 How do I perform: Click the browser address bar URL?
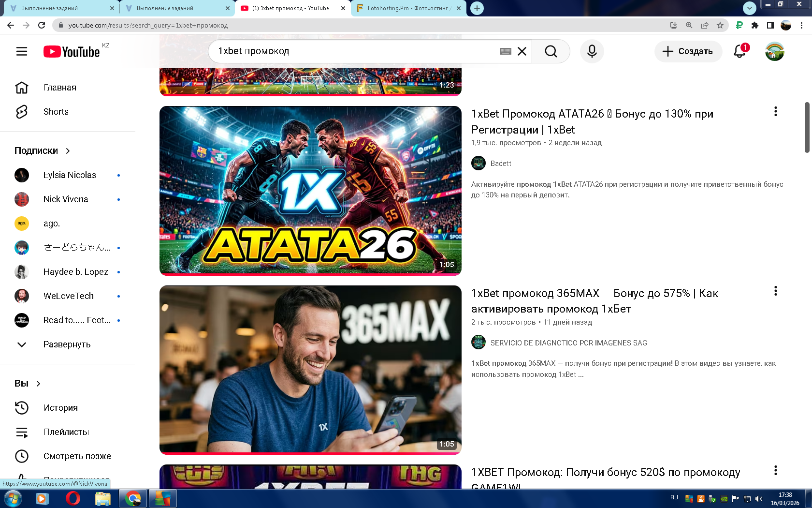[148, 25]
